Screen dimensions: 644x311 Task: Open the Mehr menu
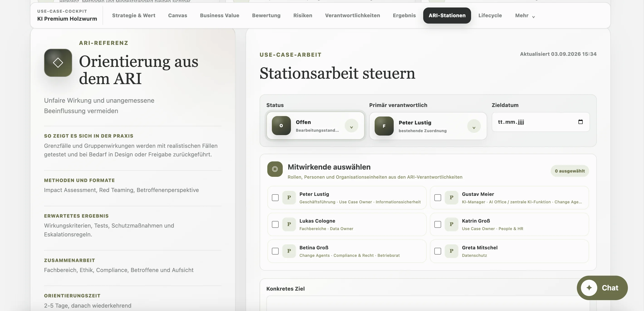pyautogui.click(x=525, y=15)
